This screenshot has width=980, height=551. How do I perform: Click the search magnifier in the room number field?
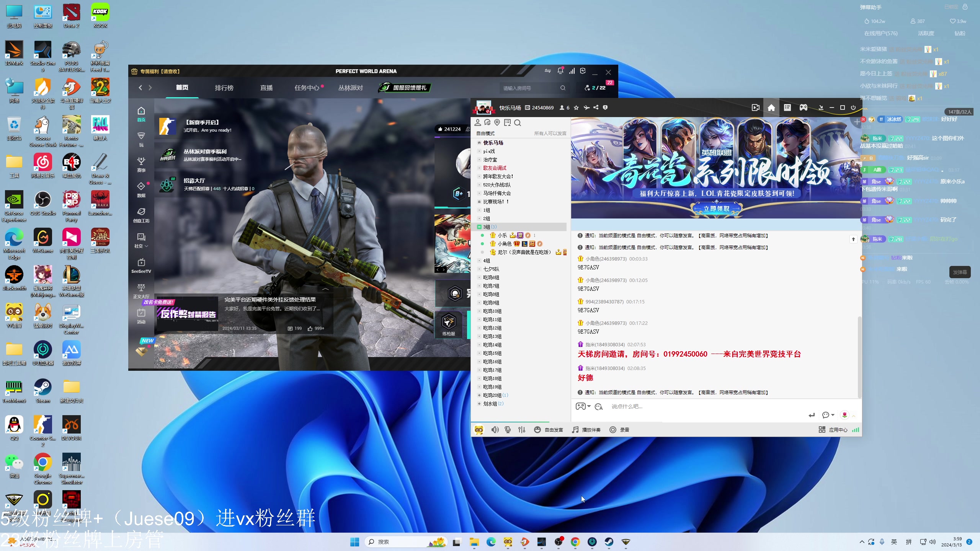pyautogui.click(x=563, y=88)
